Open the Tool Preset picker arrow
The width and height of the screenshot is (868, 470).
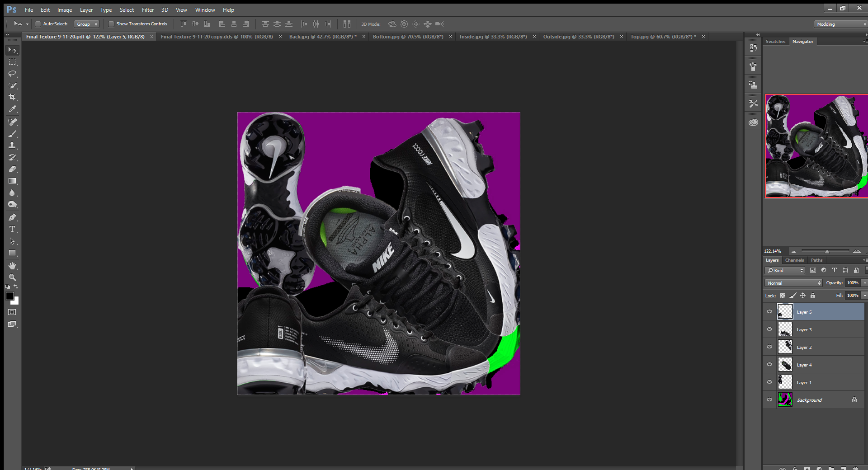27,24
